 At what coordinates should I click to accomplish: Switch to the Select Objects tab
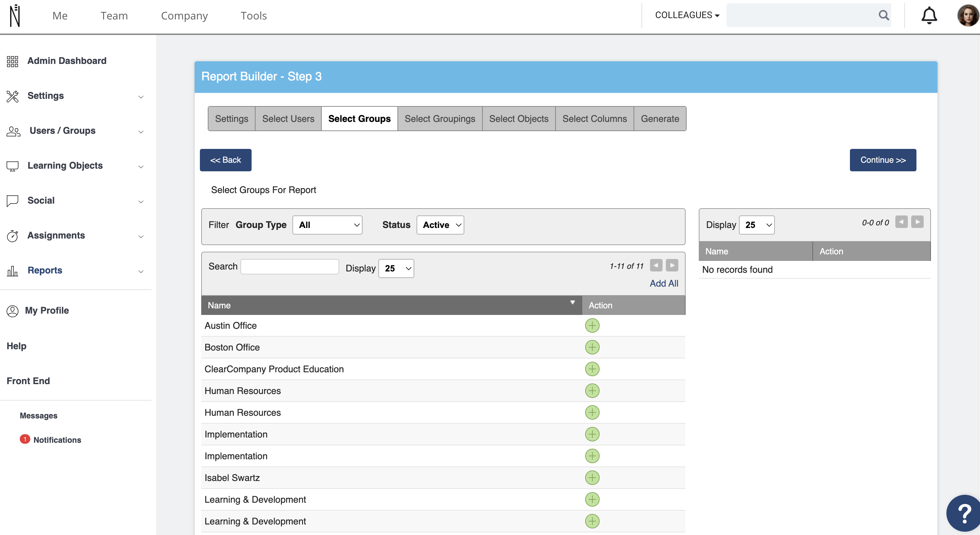tap(519, 119)
